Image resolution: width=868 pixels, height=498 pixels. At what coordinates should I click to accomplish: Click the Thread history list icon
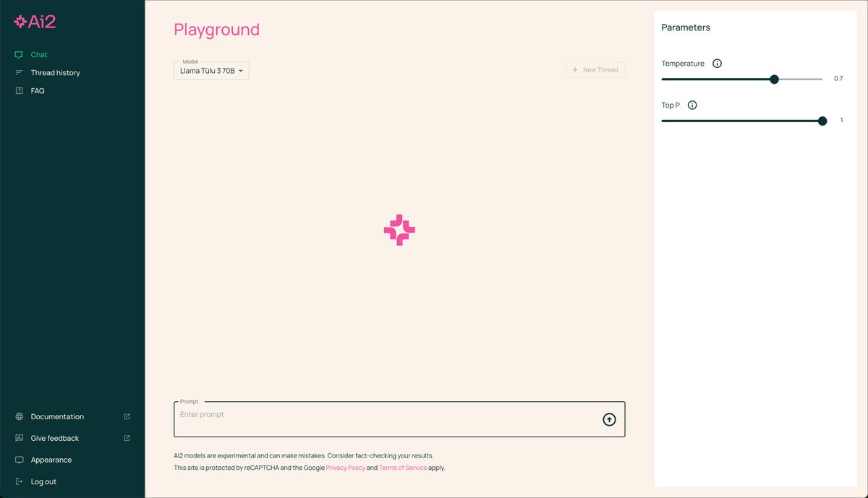tap(19, 73)
